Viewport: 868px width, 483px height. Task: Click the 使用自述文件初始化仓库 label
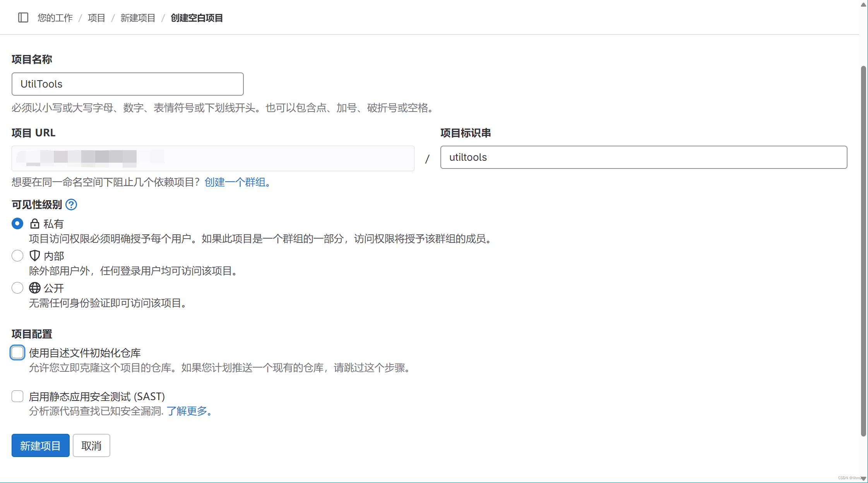[85, 353]
